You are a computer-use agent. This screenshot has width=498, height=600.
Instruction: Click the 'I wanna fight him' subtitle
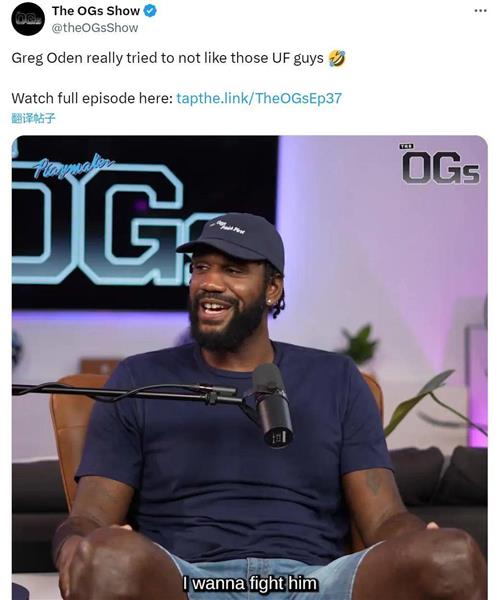point(250,584)
